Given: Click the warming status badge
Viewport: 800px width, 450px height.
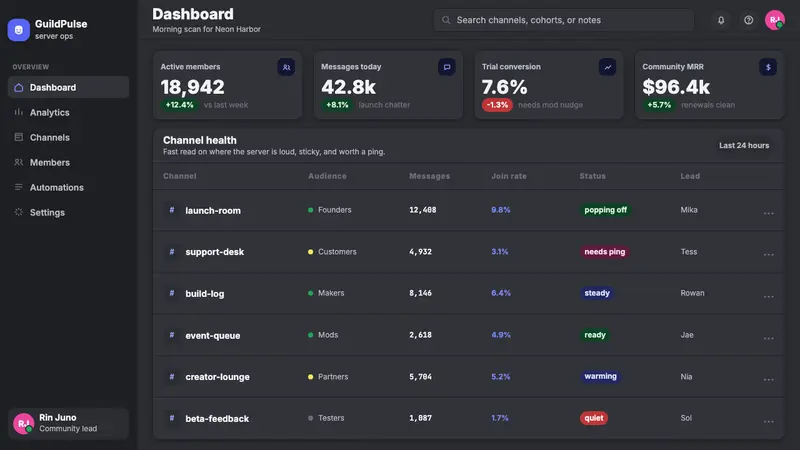Looking at the screenshot, I should pyautogui.click(x=601, y=376).
